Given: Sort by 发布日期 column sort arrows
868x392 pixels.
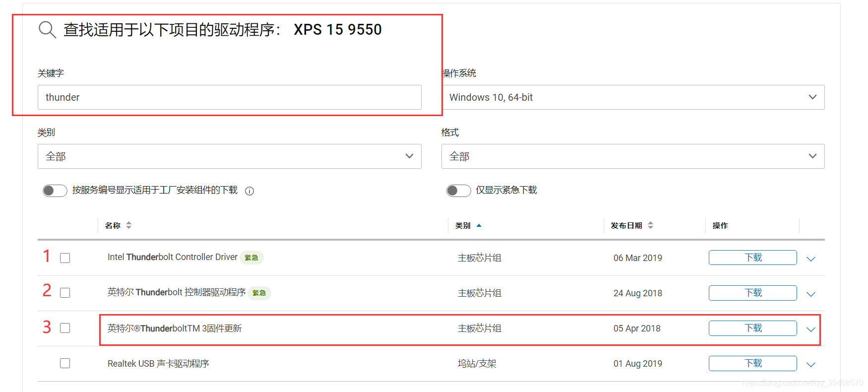Looking at the screenshot, I should pos(651,225).
